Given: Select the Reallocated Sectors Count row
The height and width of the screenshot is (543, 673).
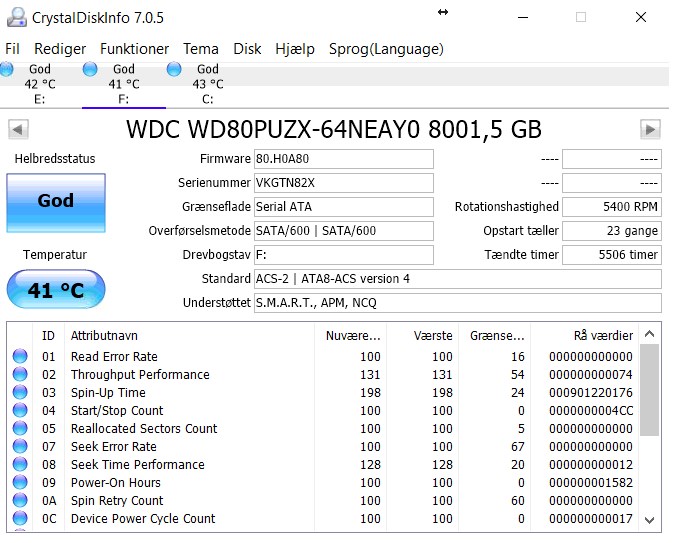Looking at the screenshot, I should pyautogui.click(x=323, y=428).
